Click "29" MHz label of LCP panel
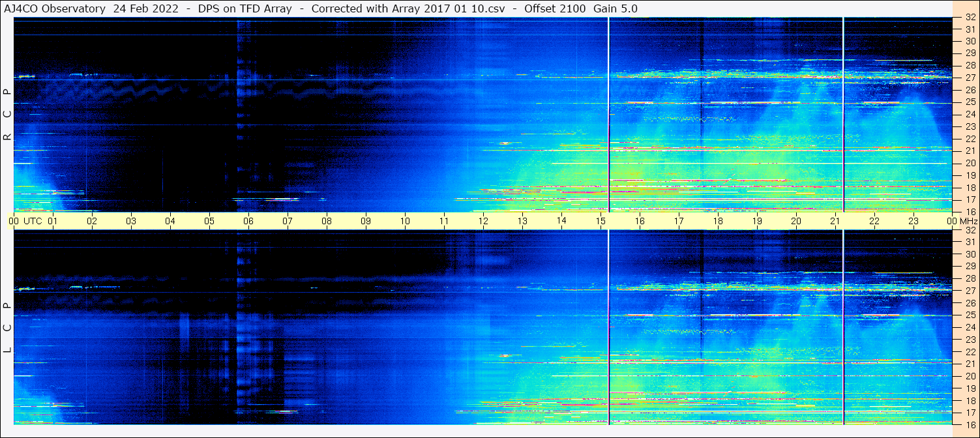The height and width of the screenshot is (438, 980). coord(970,267)
